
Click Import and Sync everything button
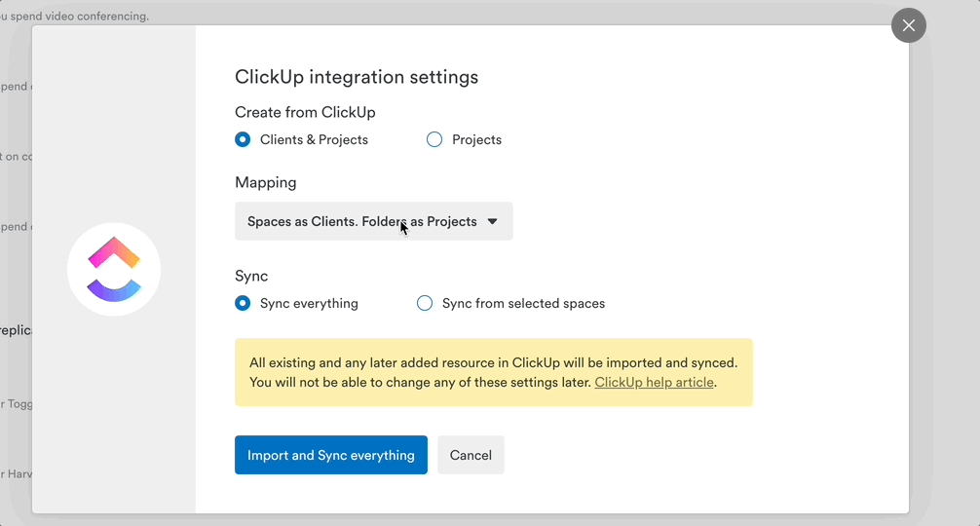click(331, 455)
